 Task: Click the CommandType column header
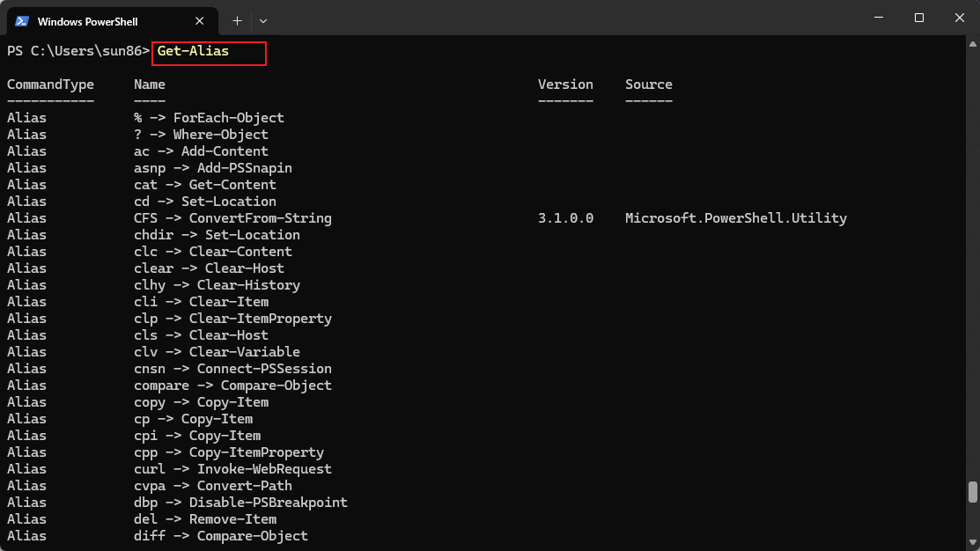(49, 84)
